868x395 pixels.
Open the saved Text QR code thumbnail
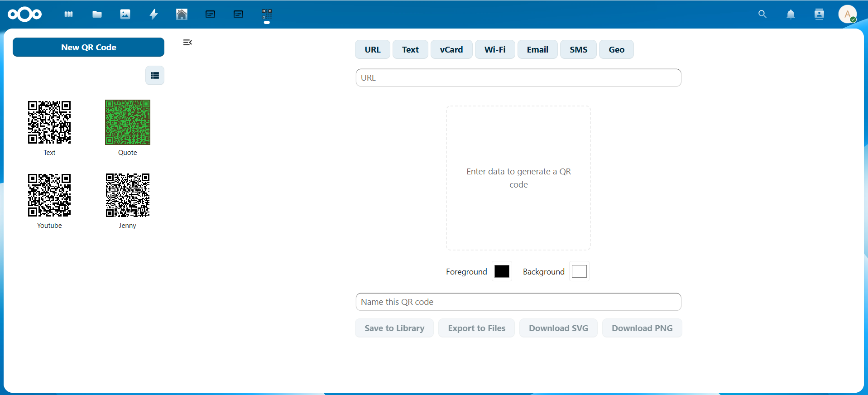click(49, 122)
